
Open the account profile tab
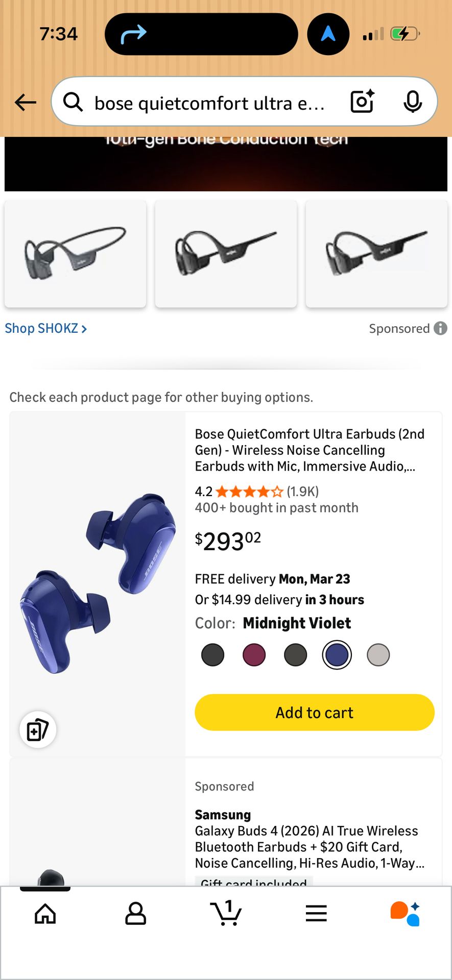coord(135,914)
